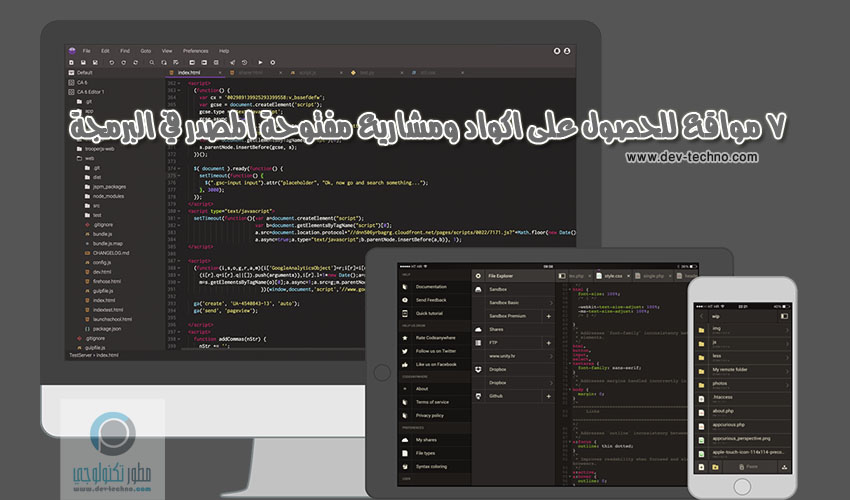850x500 pixels.
Task: Close the style.css tab on the tablet
Action: pos(629,276)
